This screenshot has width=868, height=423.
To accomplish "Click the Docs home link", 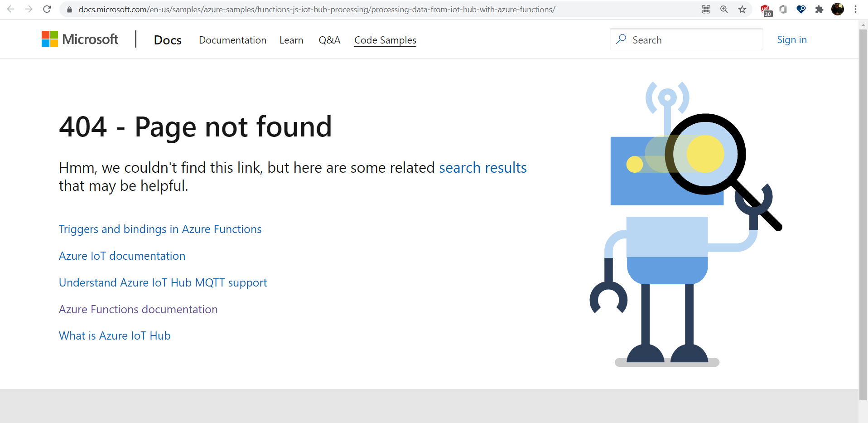I will pyautogui.click(x=168, y=40).
